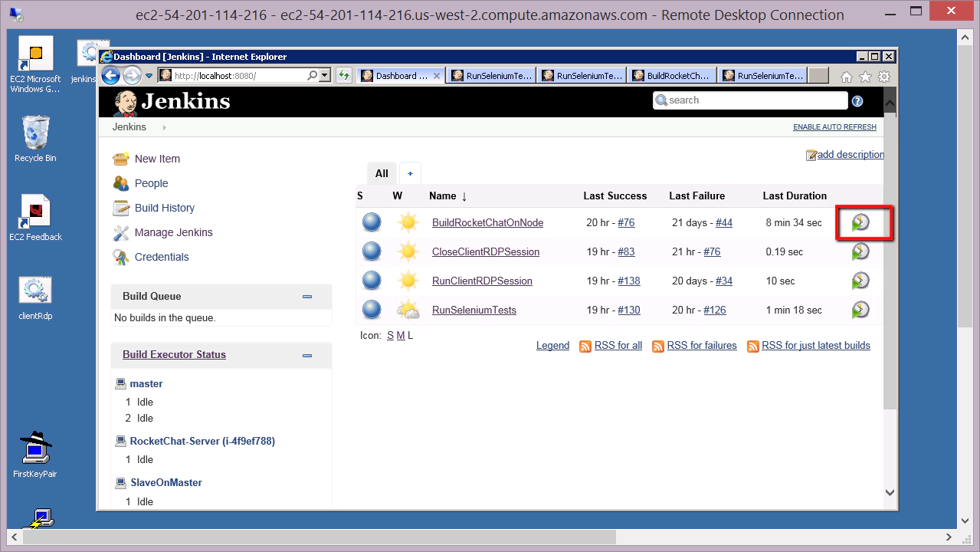Switch to the BuildRocketCh browser tab
This screenshot has height=552, width=980.
pos(672,74)
